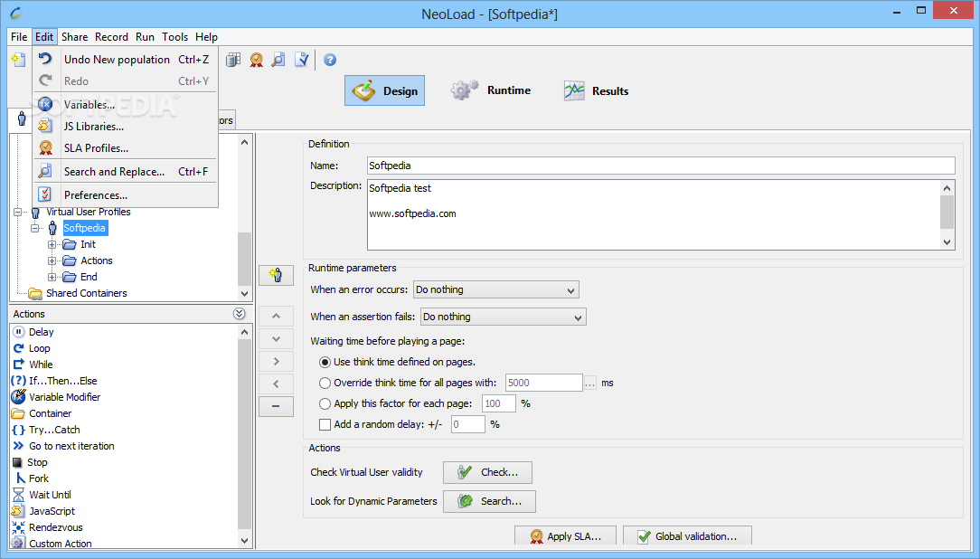Viewport: 980px width, 559px height.
Task: Select Shared Containers in tree
Action: click(x=86, y=293)
